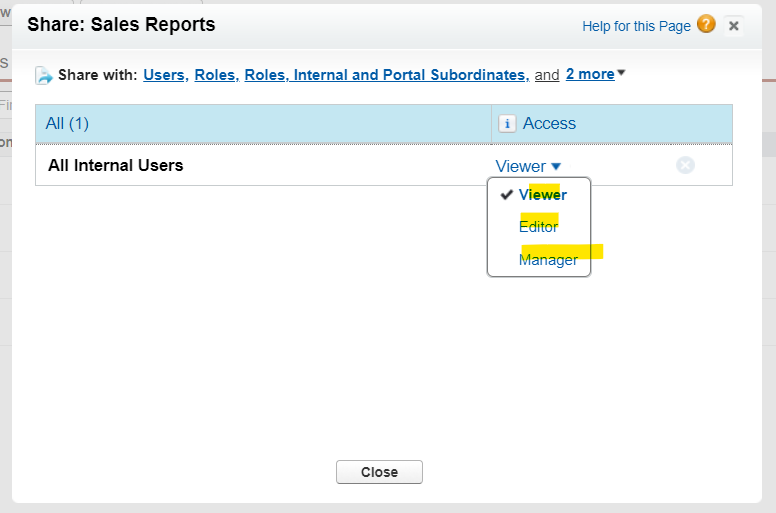Select the Users share-with link
The image size is (776, 513).
[165, 75]
